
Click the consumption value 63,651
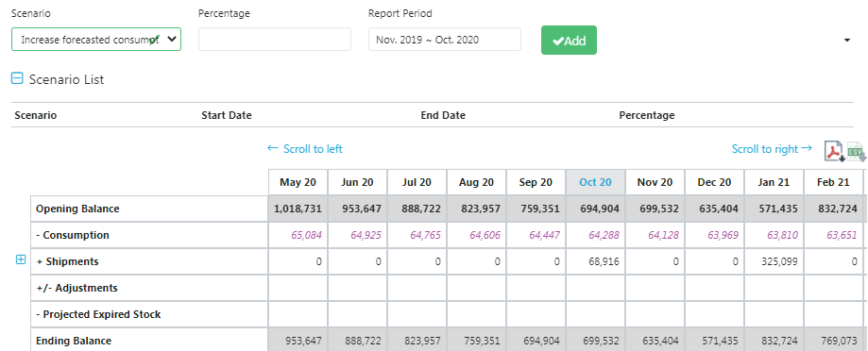point(842,235)
